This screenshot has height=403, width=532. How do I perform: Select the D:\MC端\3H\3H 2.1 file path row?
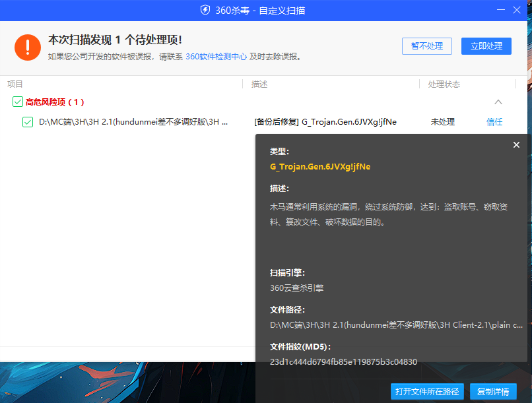pos(133,121)
